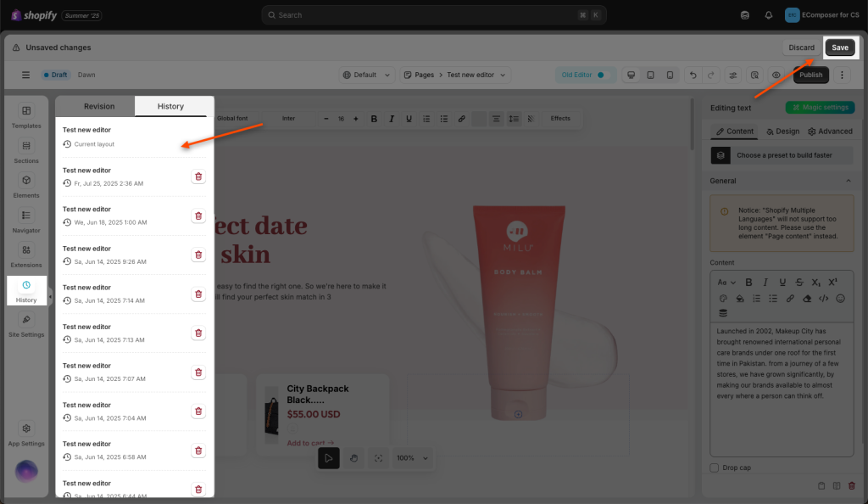Open the background fill color tool in the Content editor
The width and height of the screenshot is (868, 504).
pos(739,299)
